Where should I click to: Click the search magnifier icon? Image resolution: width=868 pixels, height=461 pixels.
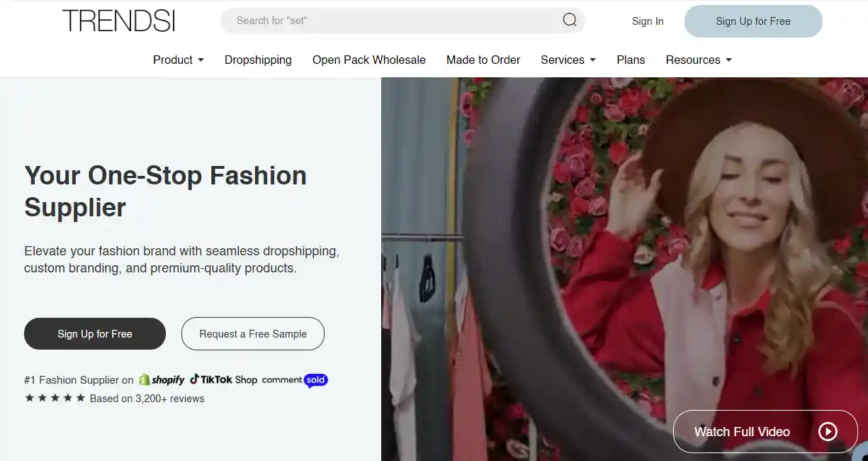click(570, 20)
